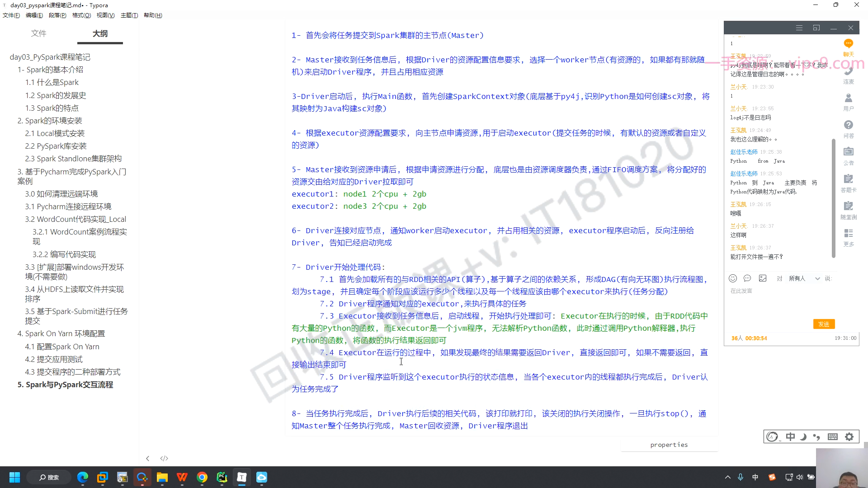The image size is (868, 488).
Task: Click the insert image icon in chat
Action: point(763,278)
